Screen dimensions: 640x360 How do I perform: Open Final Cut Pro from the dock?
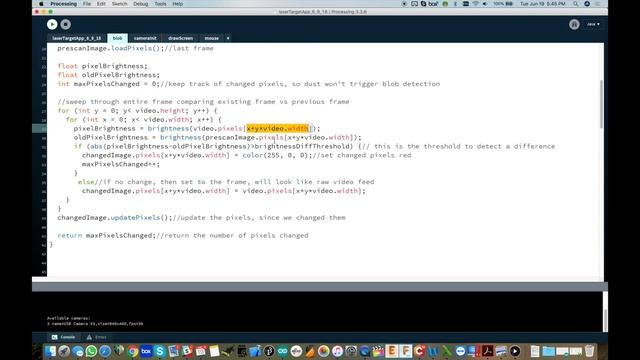tap(378, 351)
